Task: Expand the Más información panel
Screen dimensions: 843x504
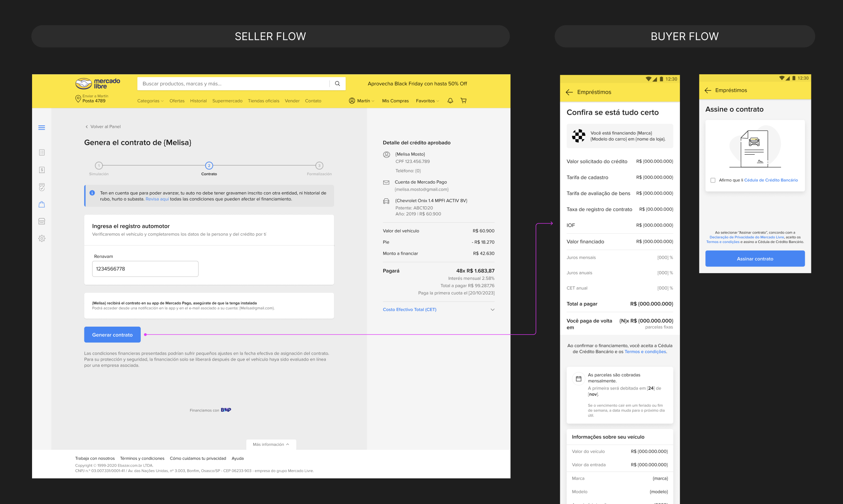Action: coord(271,445)
